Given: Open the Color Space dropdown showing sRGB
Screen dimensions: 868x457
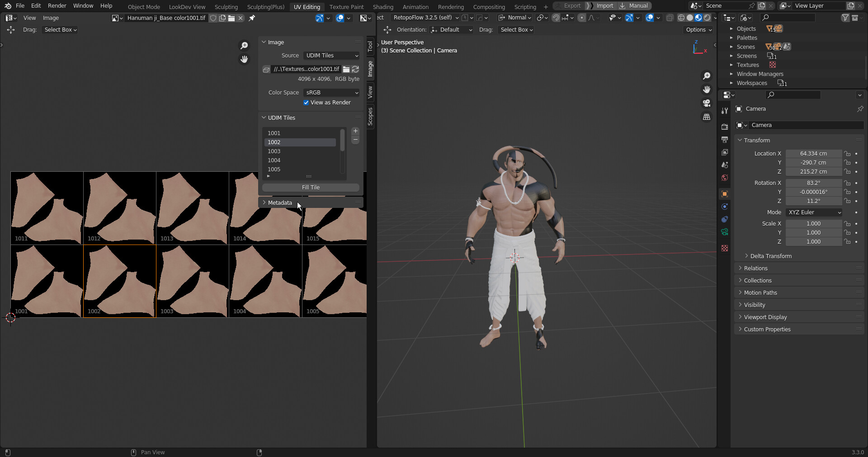Looking at the screenshot, I should 331,92.
